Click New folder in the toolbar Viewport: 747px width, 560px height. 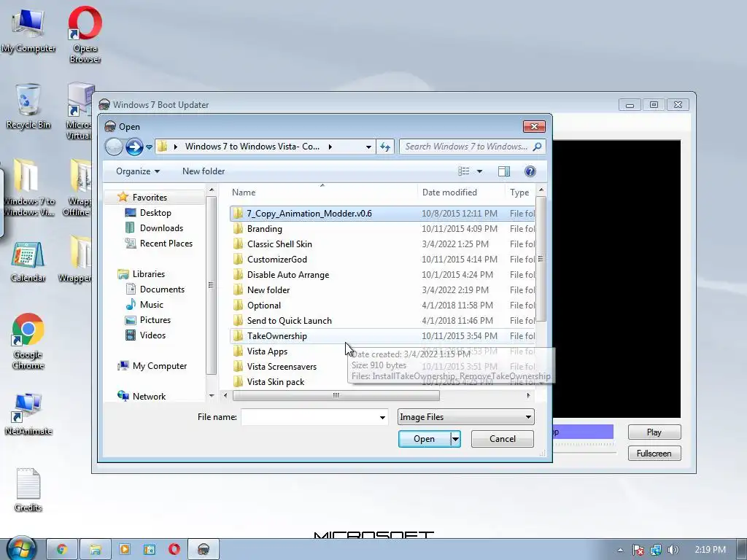click(x=204, y=171)
